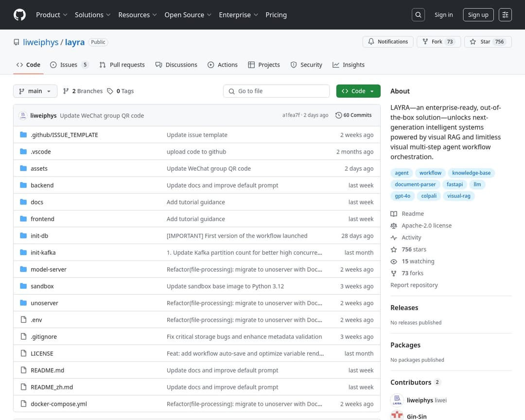View the 60 Commits history
525x420 pixels.
[353, 115]
